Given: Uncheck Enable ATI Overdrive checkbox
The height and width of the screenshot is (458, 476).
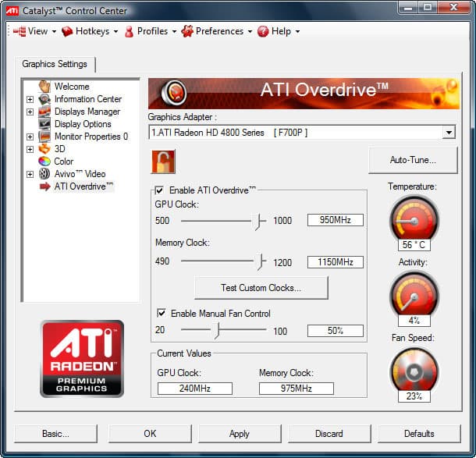Looking at the screenshot, I should pos(159,190).
